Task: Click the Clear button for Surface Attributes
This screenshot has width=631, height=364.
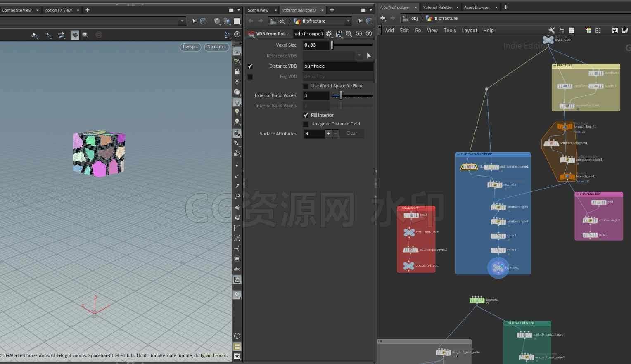Action: [351, 133]
